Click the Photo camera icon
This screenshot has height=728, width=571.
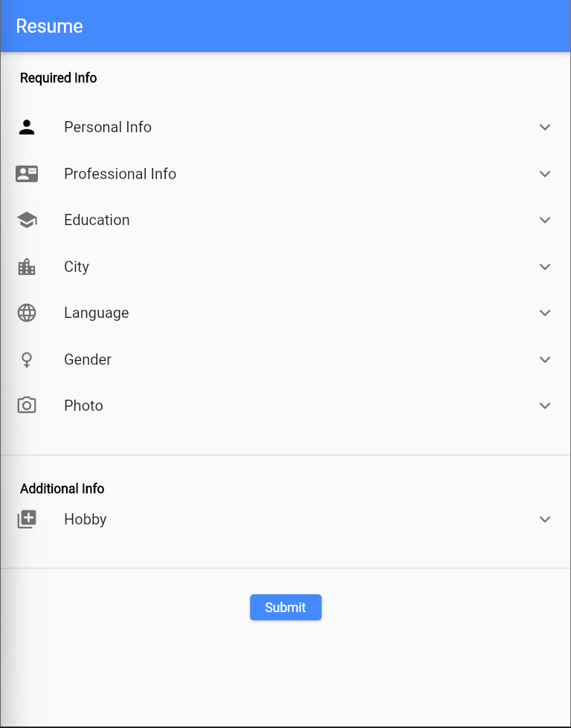(x=27, y=406)
